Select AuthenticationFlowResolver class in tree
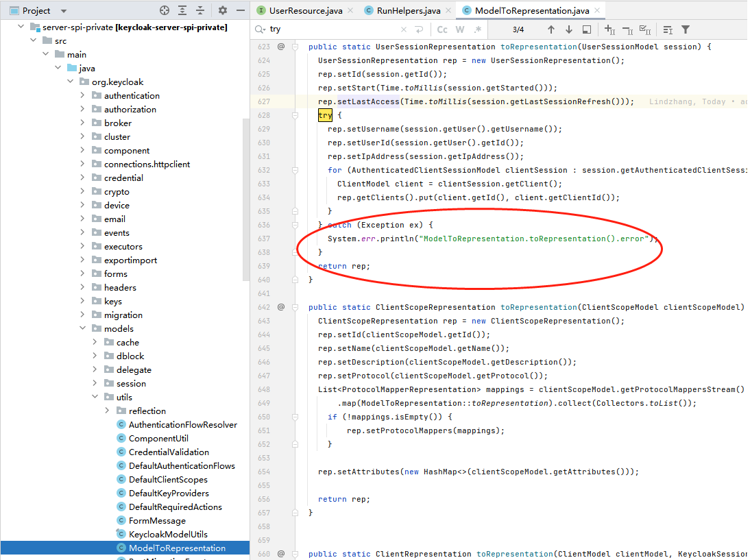The width and height of the screenshot is (750, 560). [x=183, y=425]
